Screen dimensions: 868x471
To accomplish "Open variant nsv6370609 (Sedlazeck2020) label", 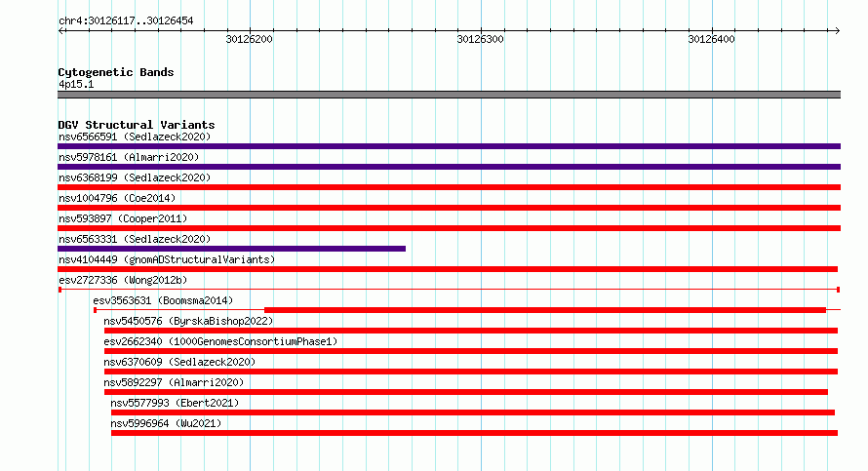I will click(x=179, y=362).
